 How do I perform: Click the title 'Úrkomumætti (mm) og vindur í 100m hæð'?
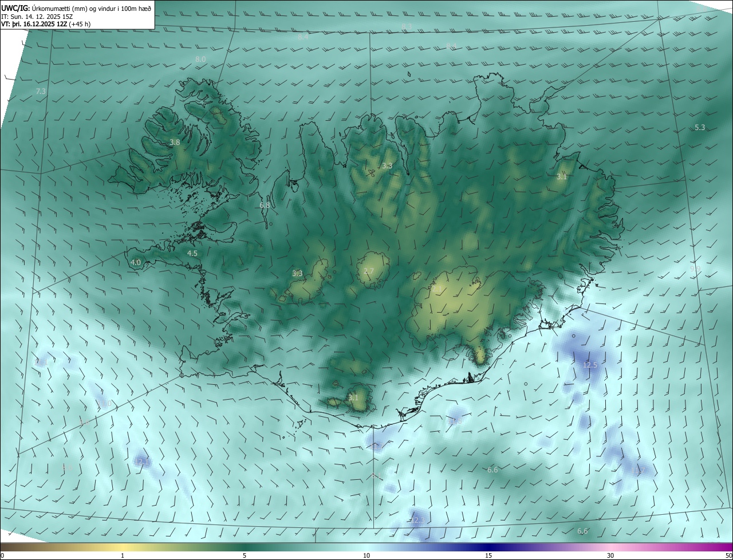[91, 8]
